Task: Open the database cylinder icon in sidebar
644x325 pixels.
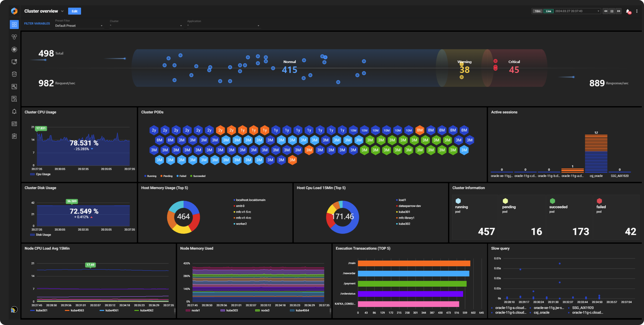Action: [14, 74]
